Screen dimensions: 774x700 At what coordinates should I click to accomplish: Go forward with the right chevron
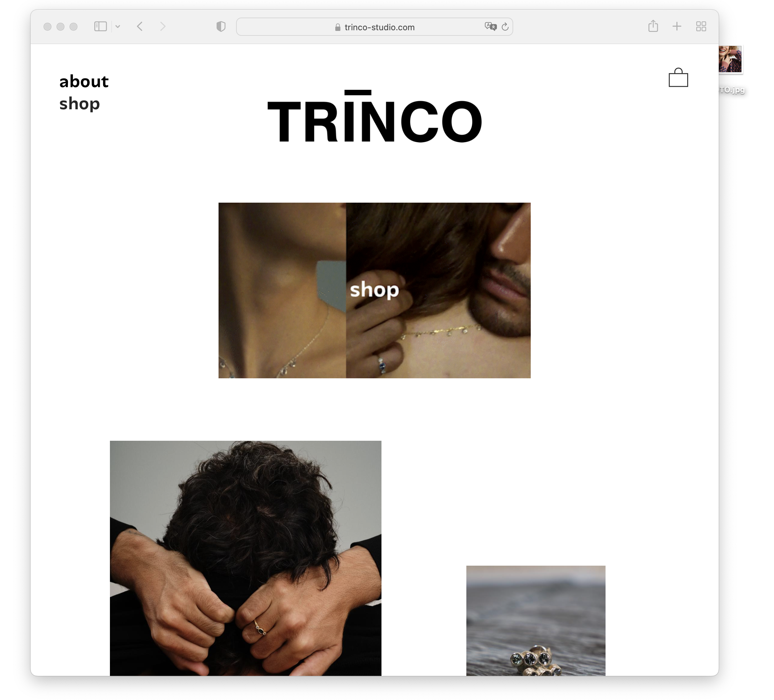pyautogui.click(x=163, y=26)
